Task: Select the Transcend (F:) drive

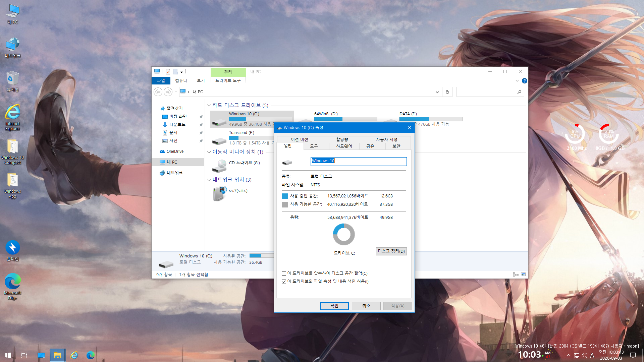Action: pyautogui.click(x=242, y=138)
